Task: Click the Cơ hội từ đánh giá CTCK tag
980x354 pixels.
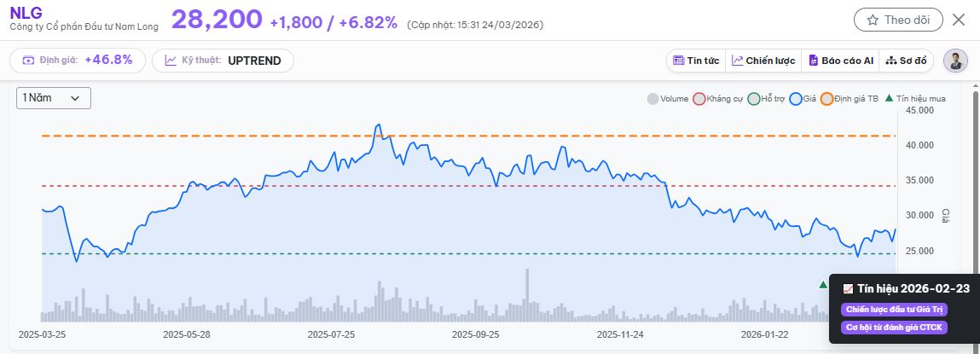Action: [x=894, y=328]
